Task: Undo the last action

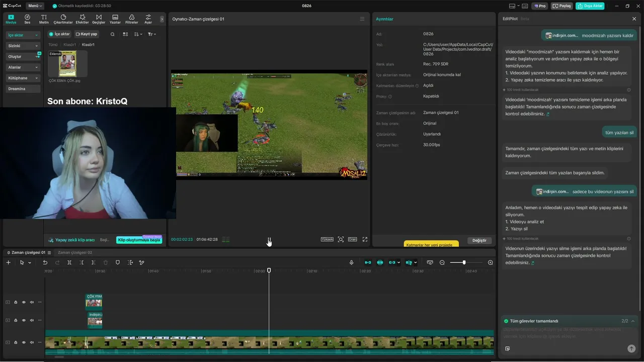Action: [45, 262]
